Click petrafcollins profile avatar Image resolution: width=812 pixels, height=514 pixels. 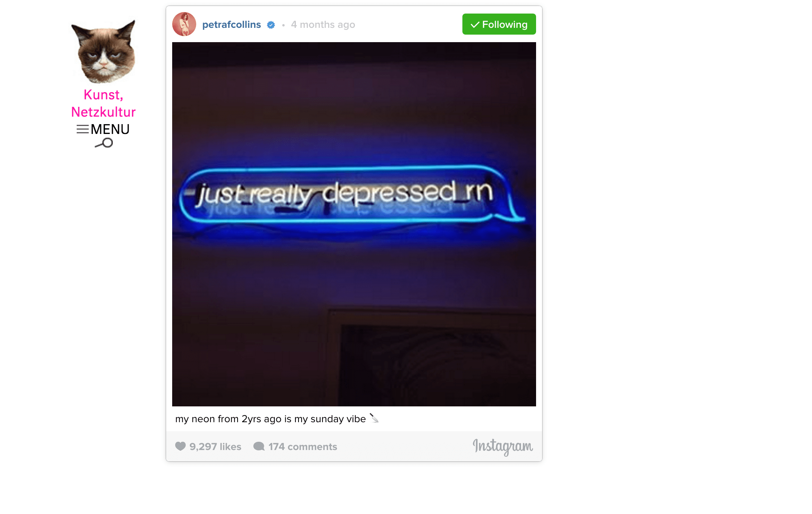click(184, 24)
